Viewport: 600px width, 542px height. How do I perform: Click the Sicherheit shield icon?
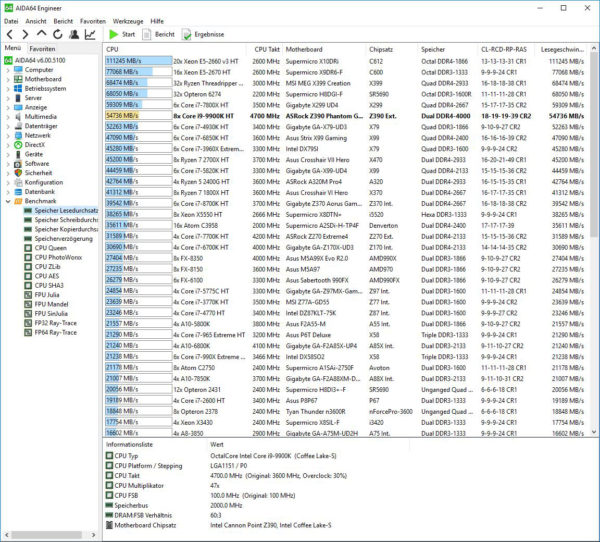[x=18, y=173]
